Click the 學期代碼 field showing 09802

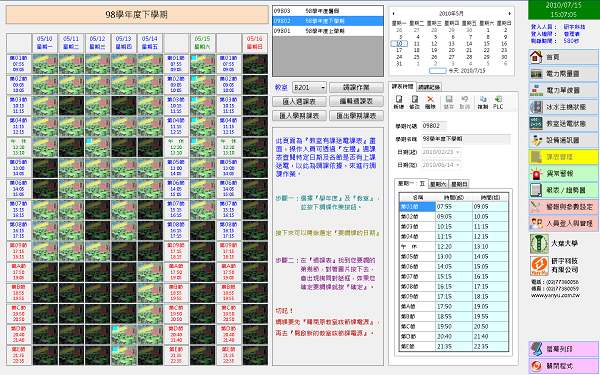434,126
